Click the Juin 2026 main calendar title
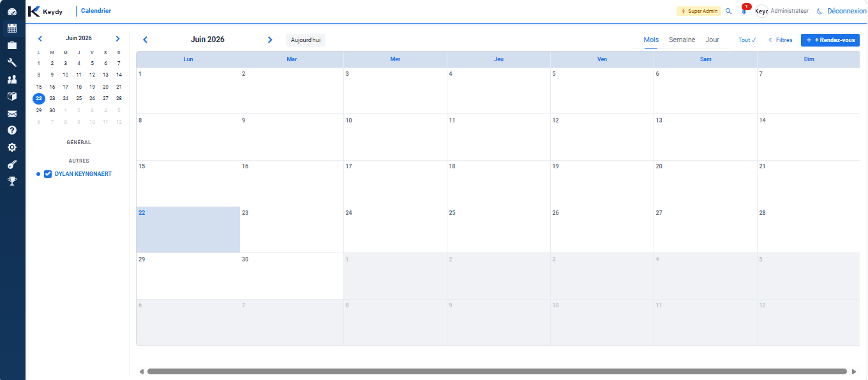Screen dimensions: 868x380 pyautogui.click(x=207, y=40)
